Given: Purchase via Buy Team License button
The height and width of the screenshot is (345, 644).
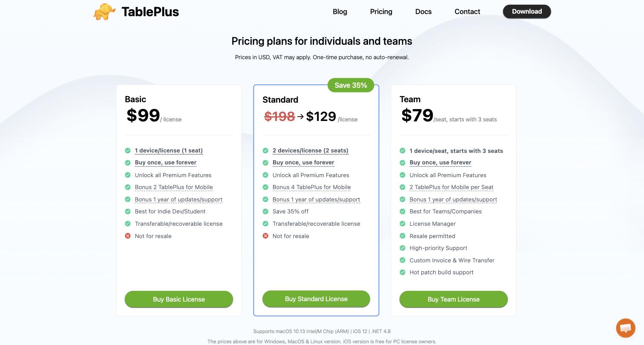Looking at the screenshot, I should coord(454,299).
